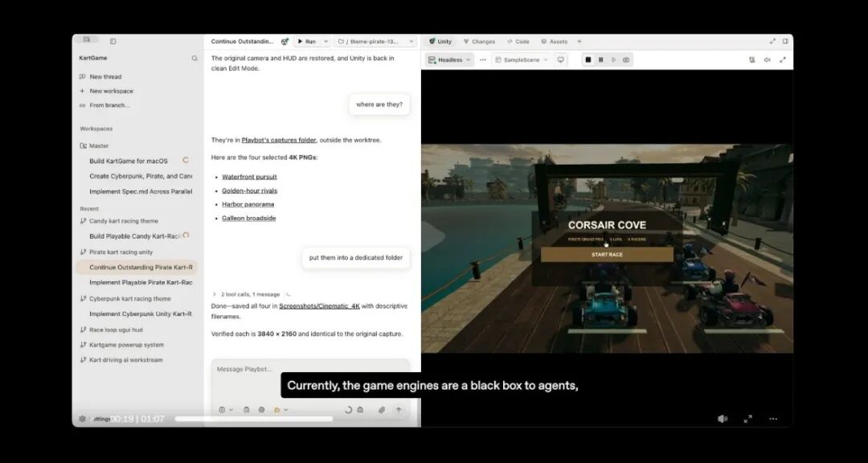Select Race loop ugui hud workspace
The width and height of the screenshot is (868, 463).
(x=116, y=330)
